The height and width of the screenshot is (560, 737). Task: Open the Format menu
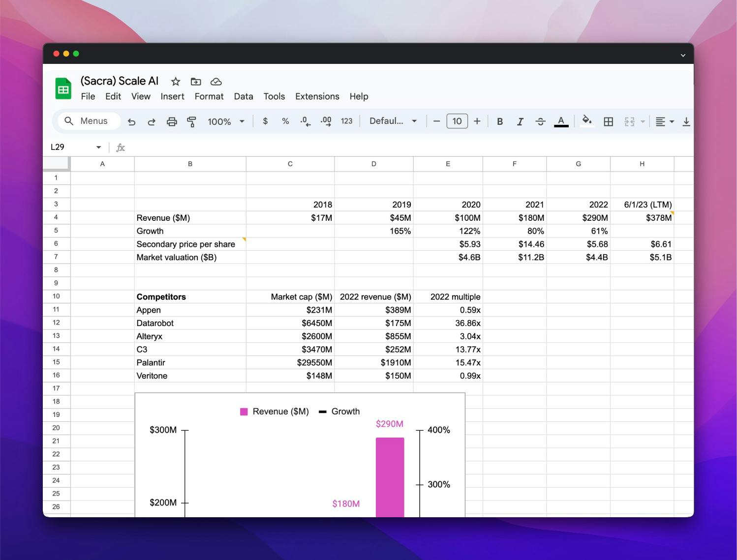209,96
